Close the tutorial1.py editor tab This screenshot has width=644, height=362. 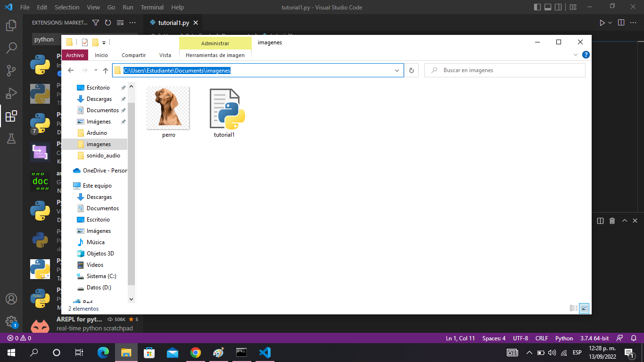click(x=196, y=23)
